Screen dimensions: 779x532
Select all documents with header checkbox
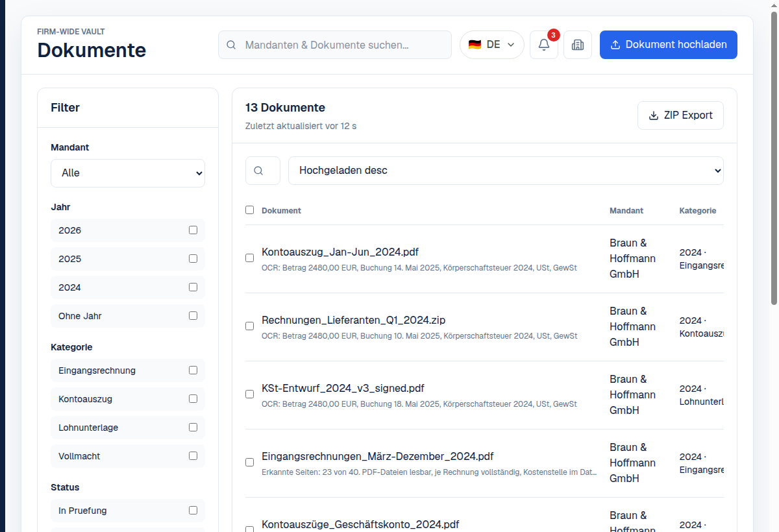pos(249,210)
